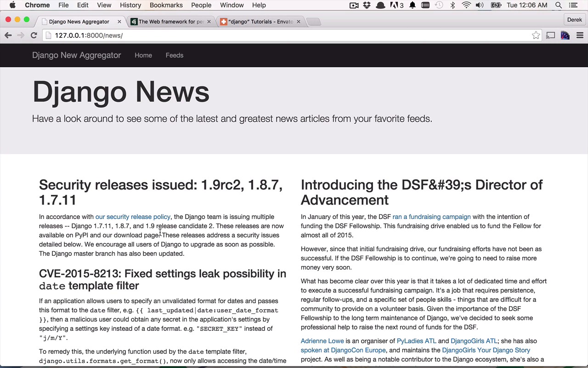The height and width of the screenshot is (368, 588).
Task: Open the memory monitor menu bar icon
Action: pos(425,5)
